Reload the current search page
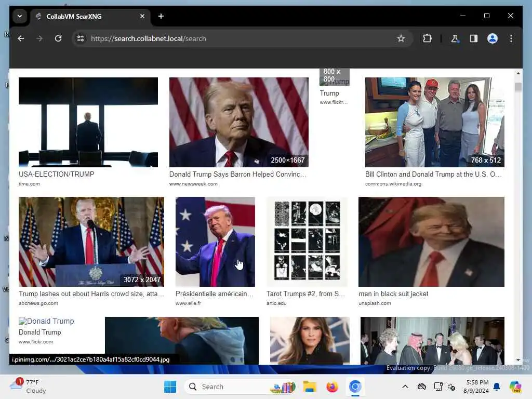Viewport: 532px width, 399px height. [58, 38]
